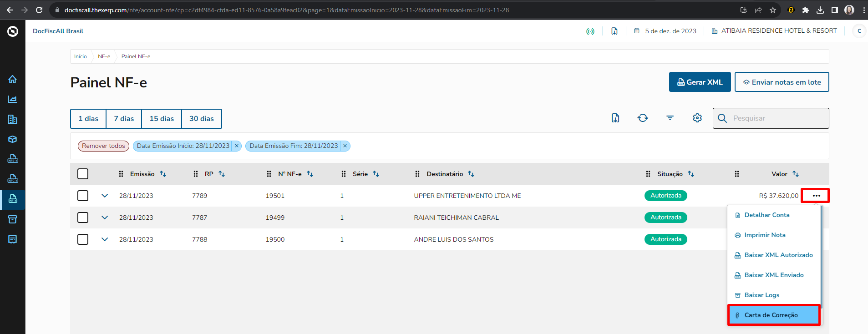Open browser extensions puzzle icon
The width and height of the screenshot is (868, 334).
pos(806,10)
